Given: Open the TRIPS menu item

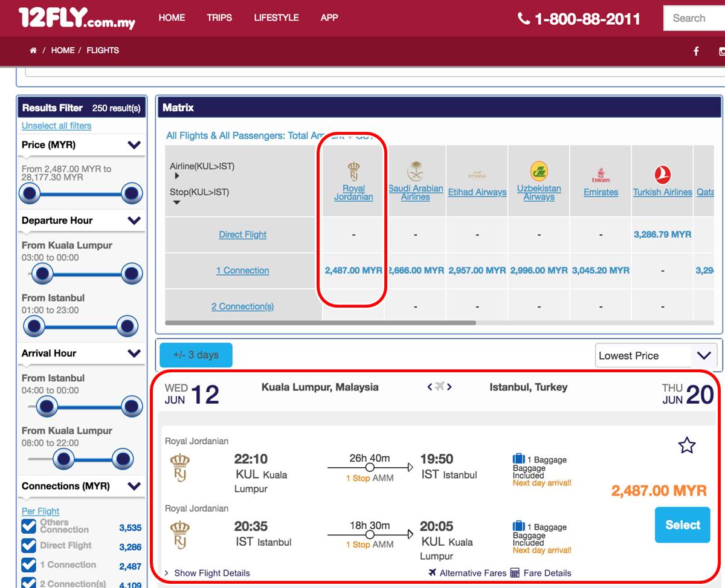Looking at the screenshot, I should (x=219, y=18).
